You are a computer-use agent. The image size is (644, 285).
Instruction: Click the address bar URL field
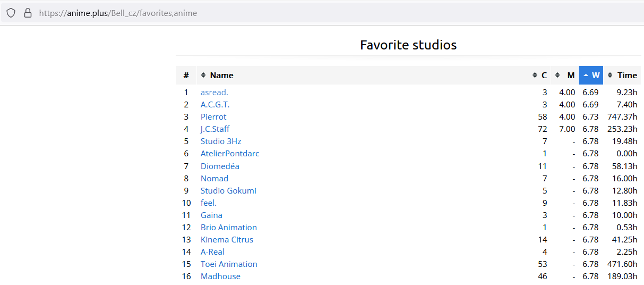point(319,13)
